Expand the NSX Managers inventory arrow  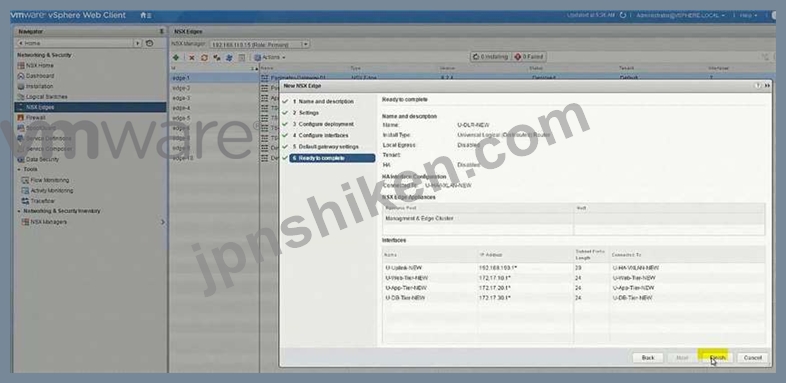click(162, 222)
